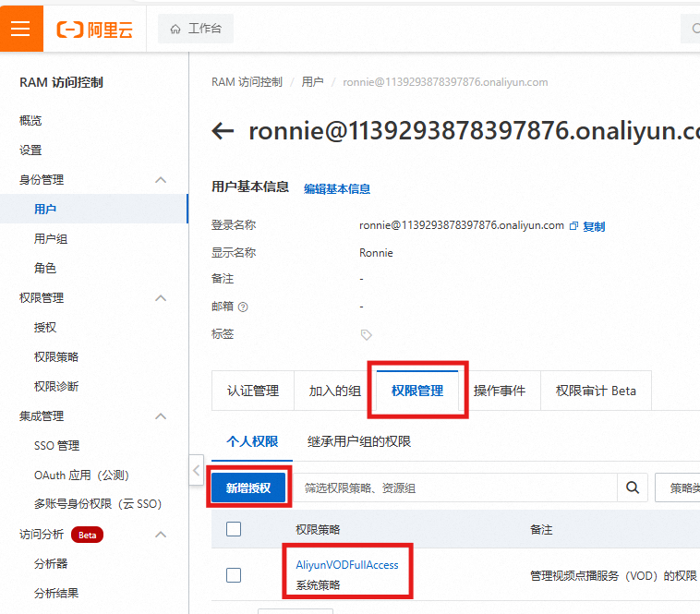
Task: Click the copy icon beside login name
Action: point(573,226)
